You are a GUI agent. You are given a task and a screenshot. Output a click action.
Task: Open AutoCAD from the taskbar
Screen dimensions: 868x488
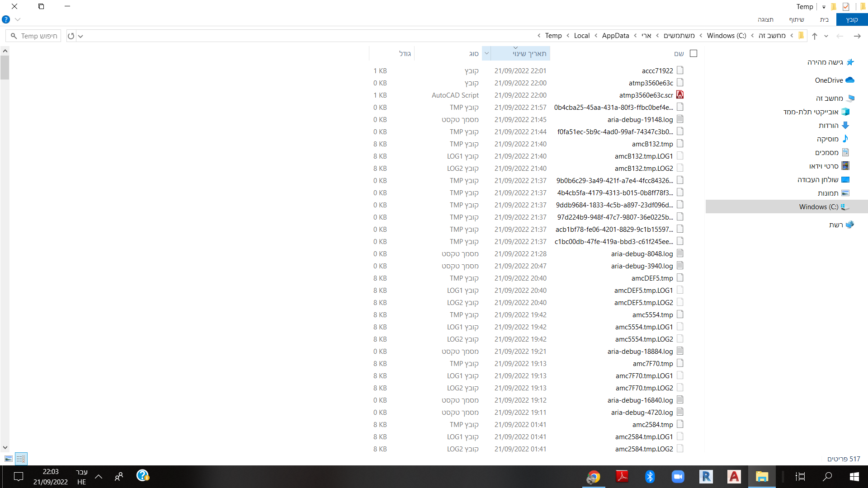coord(734,477)
